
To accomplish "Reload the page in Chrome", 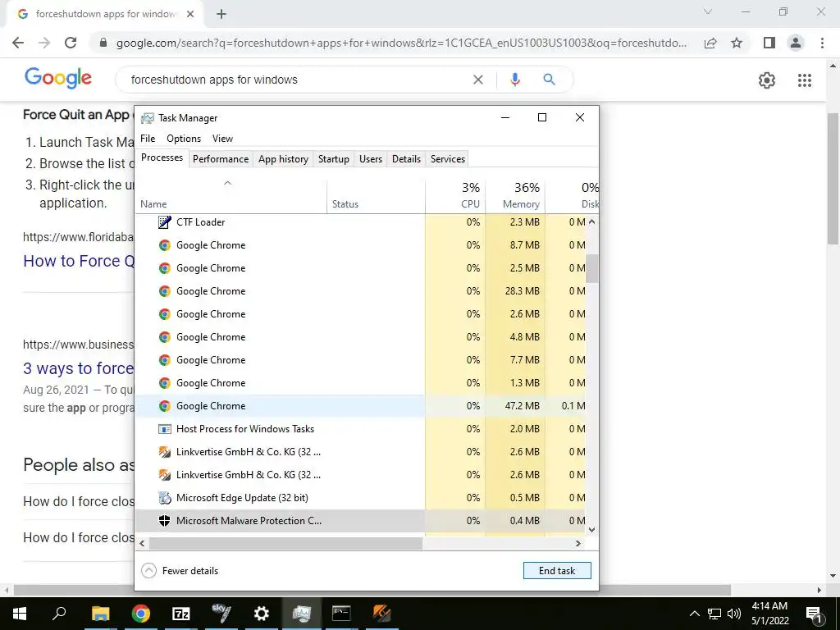I will 71,43.
